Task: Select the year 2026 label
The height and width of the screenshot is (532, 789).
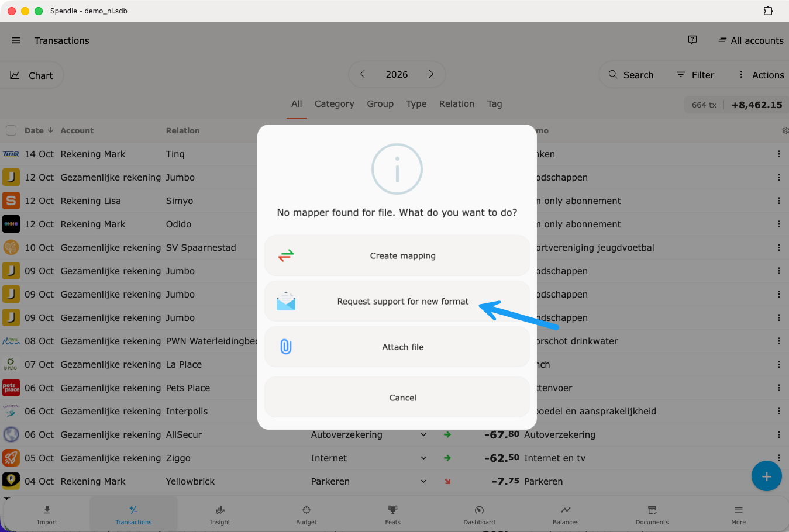Action: pyautogui.click(x=397, y=74)
